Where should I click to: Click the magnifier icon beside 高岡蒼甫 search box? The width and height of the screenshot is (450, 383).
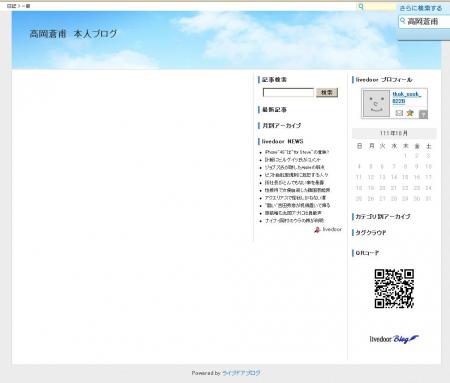pyautogui.click(x=403, y=21)
